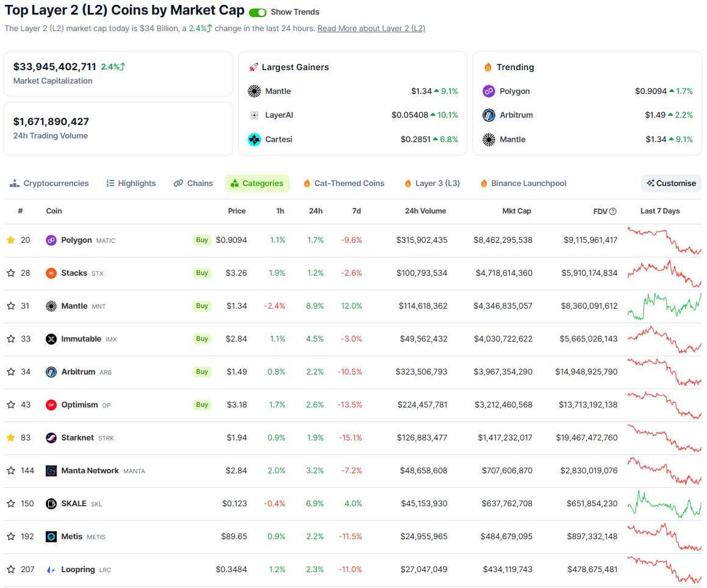Select the Chains tab

(x=193, y=183)
